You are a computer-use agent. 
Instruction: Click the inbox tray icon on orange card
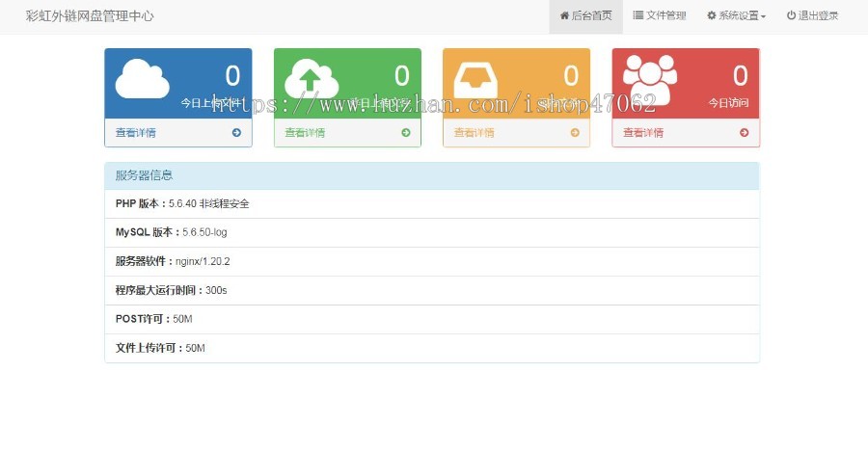[475, 80]
